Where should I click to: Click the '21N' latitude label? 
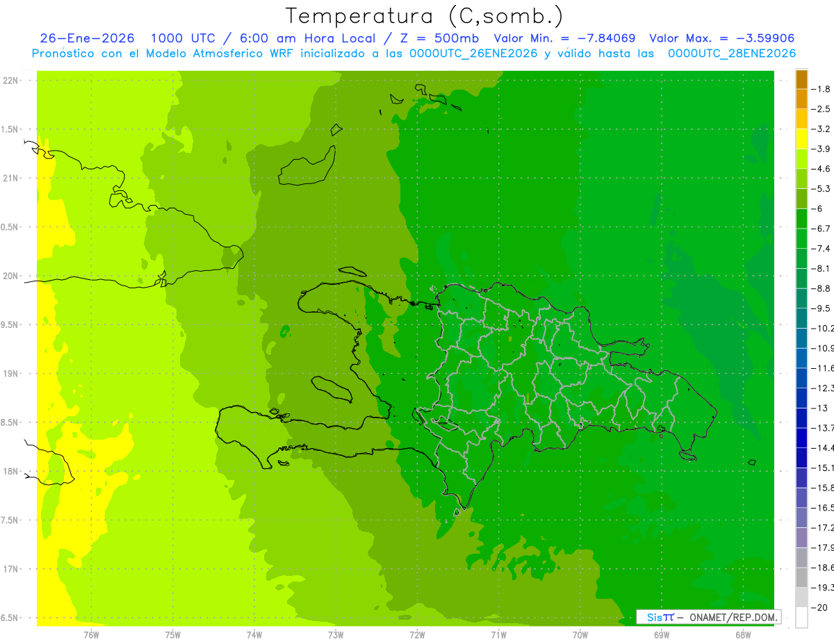(10, 179)
